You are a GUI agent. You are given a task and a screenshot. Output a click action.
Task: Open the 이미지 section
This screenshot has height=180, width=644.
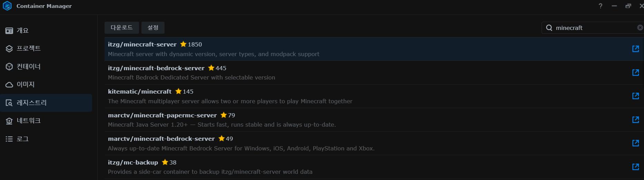[26, 84]
